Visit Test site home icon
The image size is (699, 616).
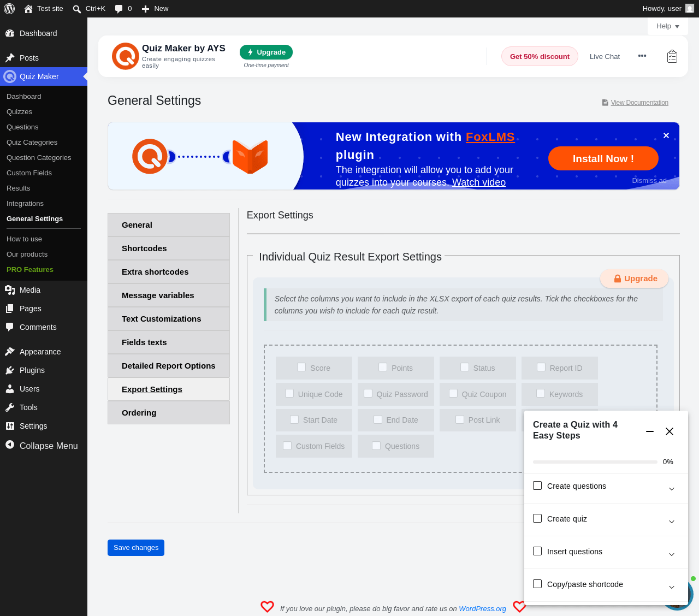pyautogui.click(x=28, y=9)
